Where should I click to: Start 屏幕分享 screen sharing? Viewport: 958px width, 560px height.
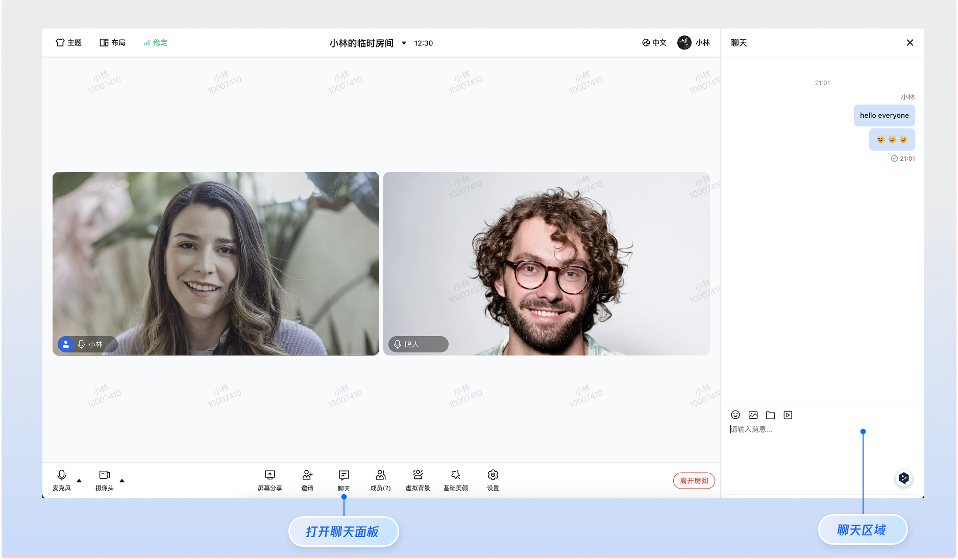[270, 480]
